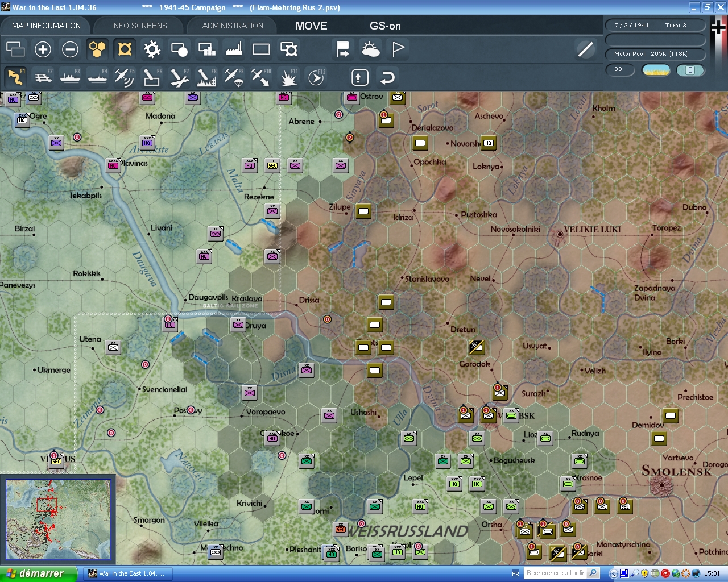Open the Windows démarrer Start button
Image resolution: width=728 pixels, height=582 pixels.
pos(38,573)
